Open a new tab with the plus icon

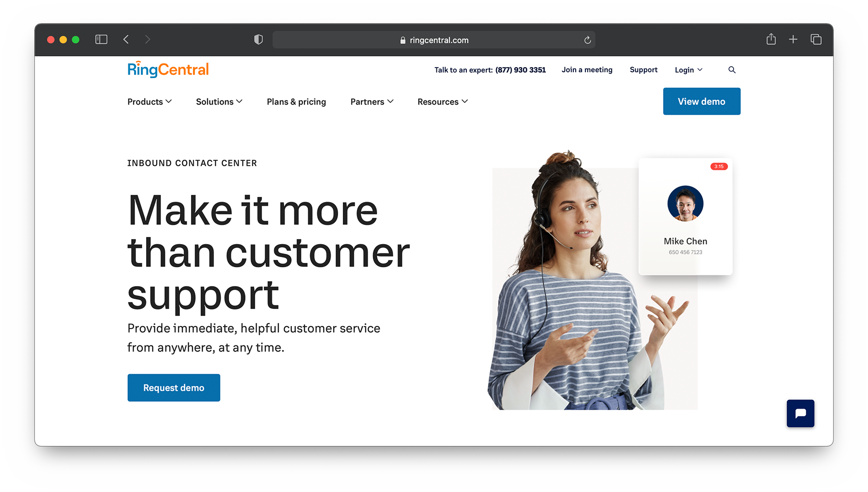coord(793,40)
